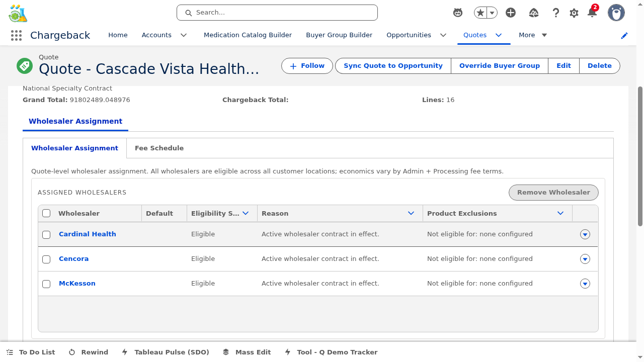The image size is (644, 362).
Task: Open row actions for Cencora
Action: (x=585, y=259)
